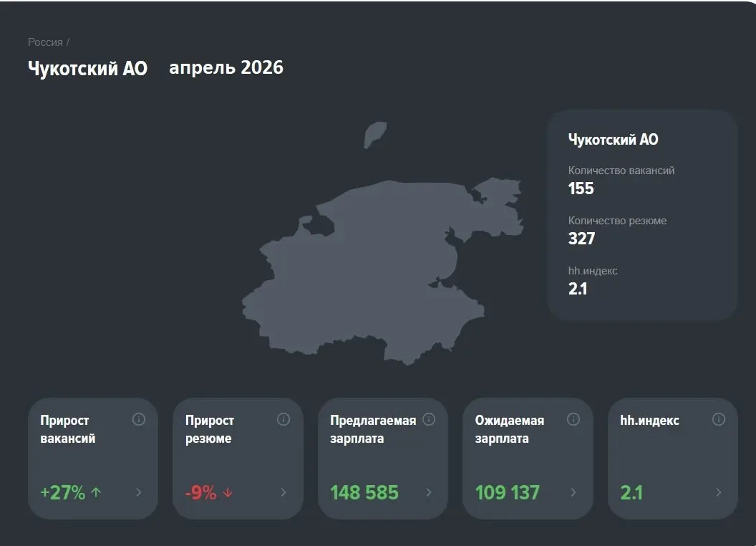Screen dimensions: 756x546
Task: Click the -9% resume growth value
Action: click(201, 492)
